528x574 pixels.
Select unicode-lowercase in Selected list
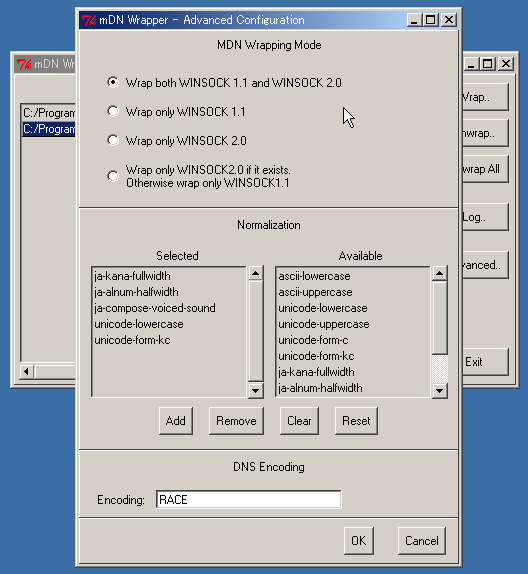[x=139, y=324]
